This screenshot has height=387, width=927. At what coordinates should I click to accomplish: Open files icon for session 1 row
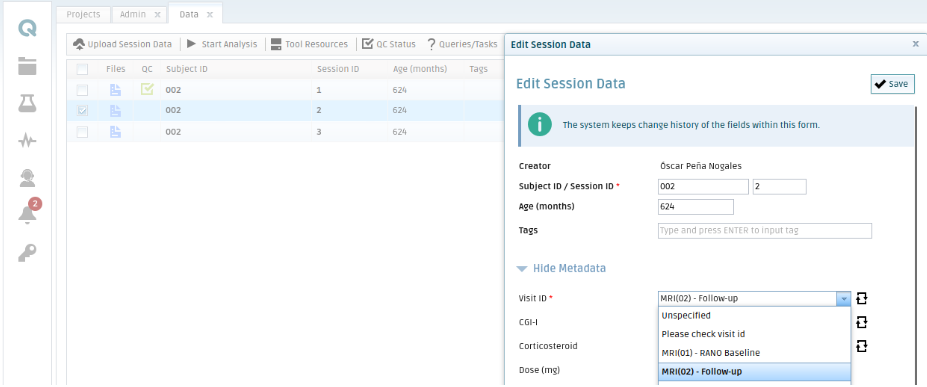pos(115,90)
